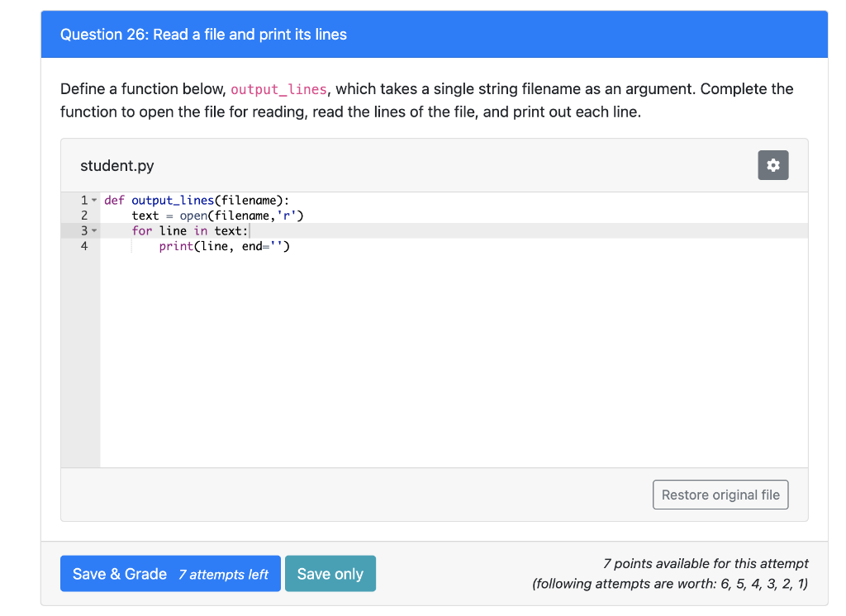Click the student.py file name label
846x616 pixels.
[117, 166]
